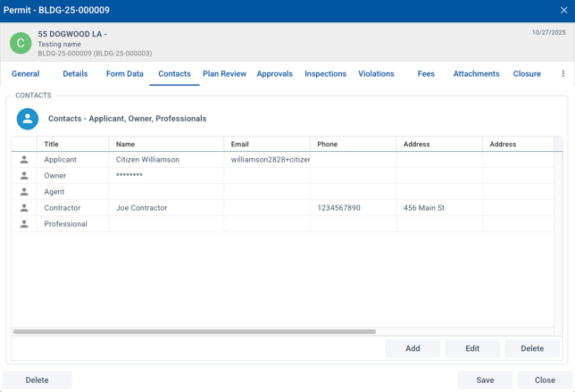Screen dimensions: 575x392
Task: Click the bottom-left Delete permit button
Action: (x=37, y=379)
